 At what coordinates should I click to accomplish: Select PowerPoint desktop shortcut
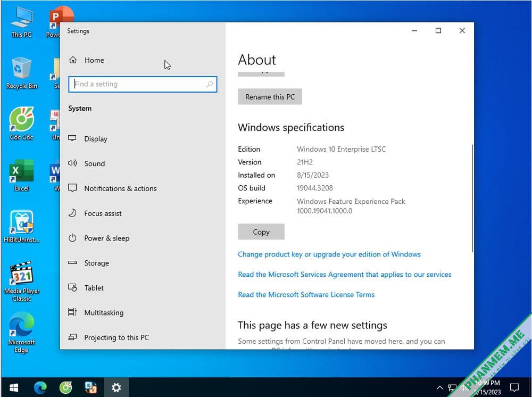pyautogui.click(x=54, y=22)
